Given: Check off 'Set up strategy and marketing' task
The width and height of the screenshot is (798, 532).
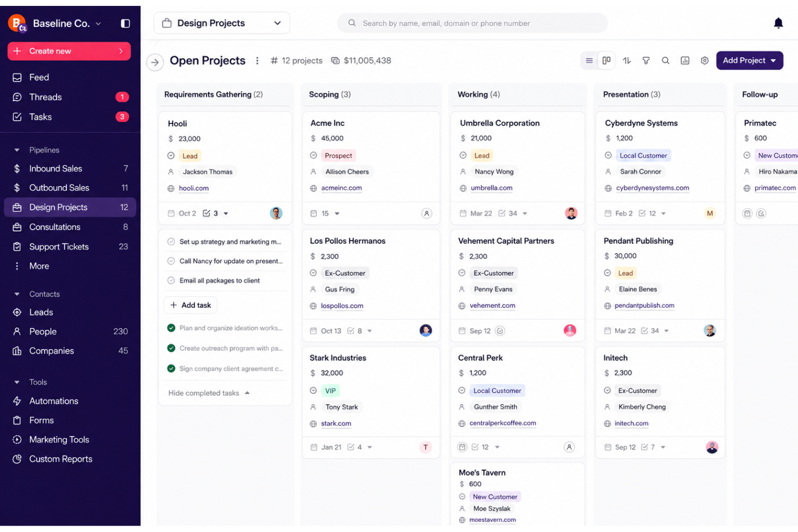Looking at the screenshot, I should (x=171, y=241).
